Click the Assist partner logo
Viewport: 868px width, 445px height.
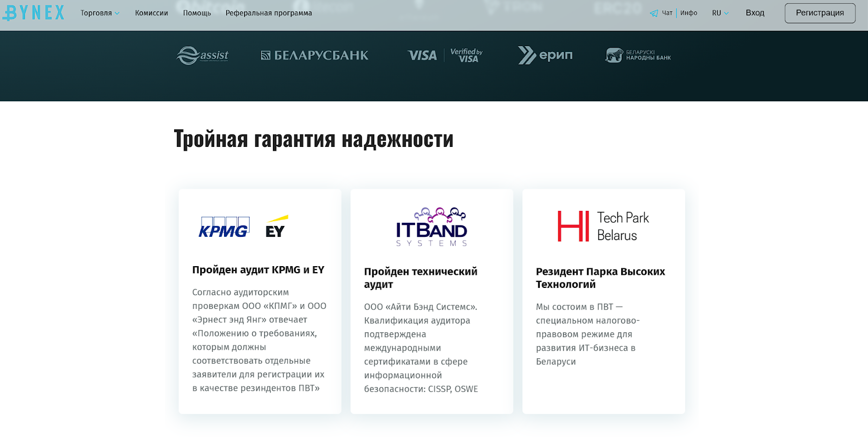coord(202,55)
